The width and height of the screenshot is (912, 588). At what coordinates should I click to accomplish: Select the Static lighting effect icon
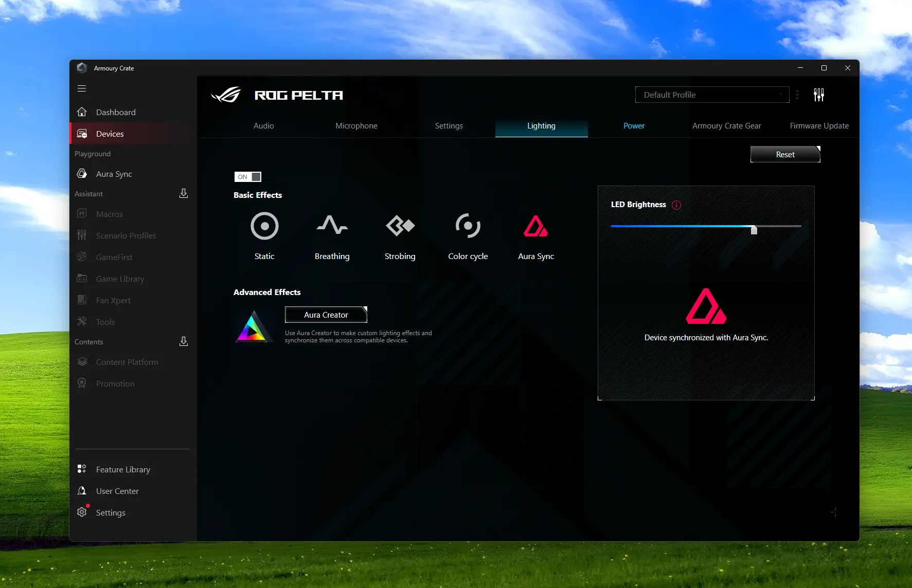point(264,226)
